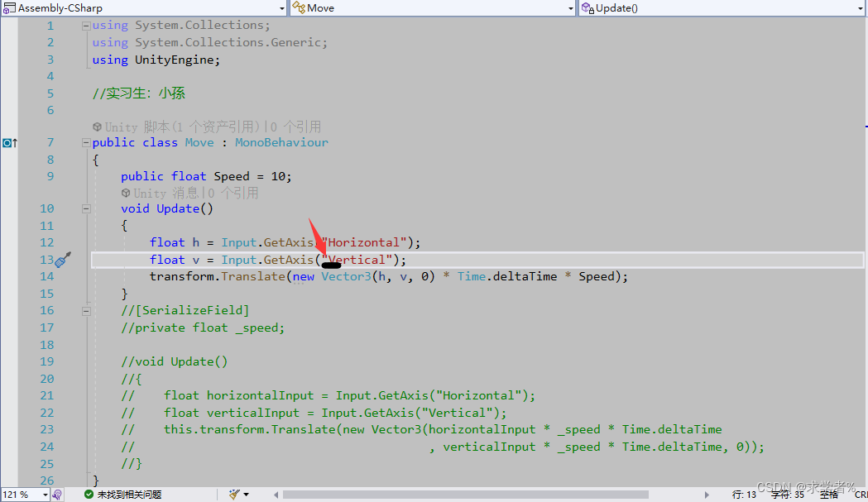This screenshot has height=502, width=868.
Task: Collapse the using directives block at line 1
Action: point(86,26)
